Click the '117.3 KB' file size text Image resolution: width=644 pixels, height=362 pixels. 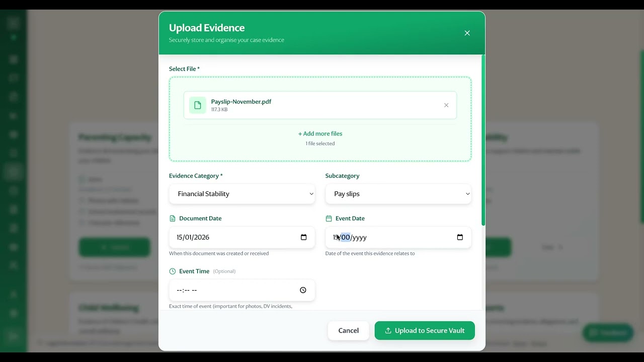click(x=219, y=110)
